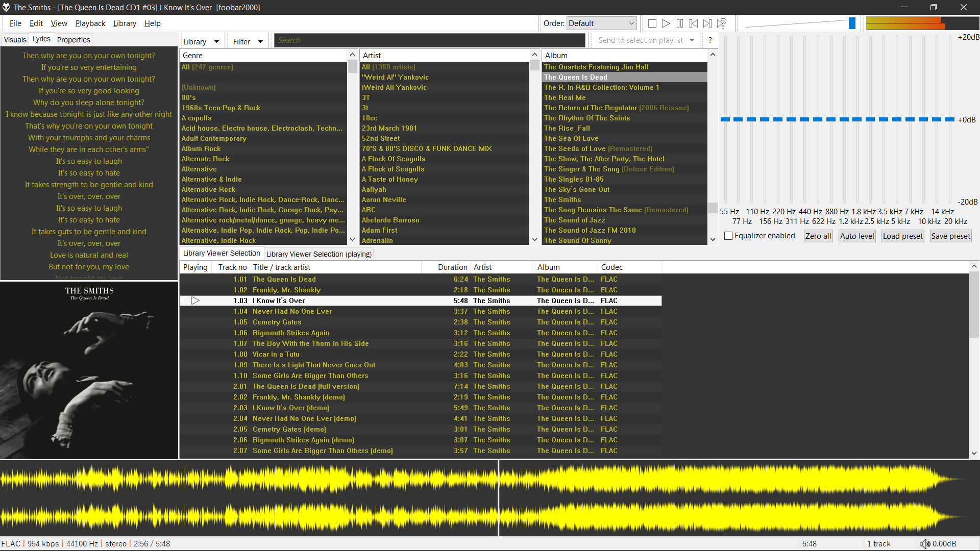
Task: Enable random playback order icon
Action: [x=721, y=23]
